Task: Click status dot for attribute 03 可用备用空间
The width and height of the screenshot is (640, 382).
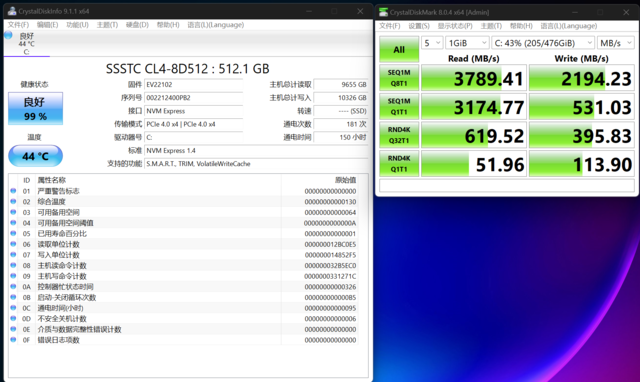Action: click(13, 212)
